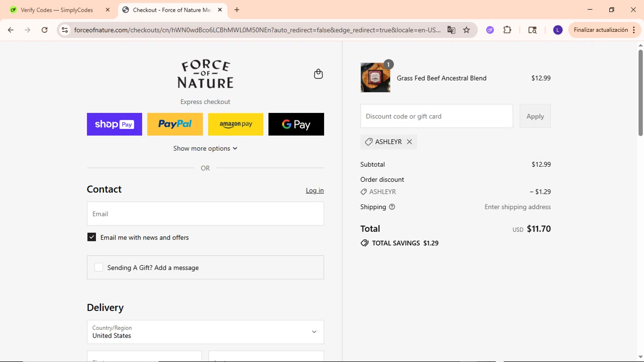Viewport: 644px width, 362px height.
Task: Click the Subtotal label
Action: tap(373, 164)
